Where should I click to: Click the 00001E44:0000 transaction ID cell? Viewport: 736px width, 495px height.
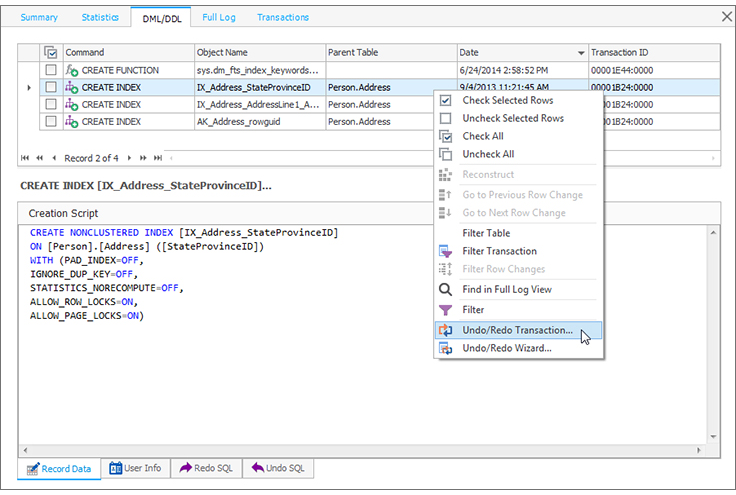(x=654, y=70)
